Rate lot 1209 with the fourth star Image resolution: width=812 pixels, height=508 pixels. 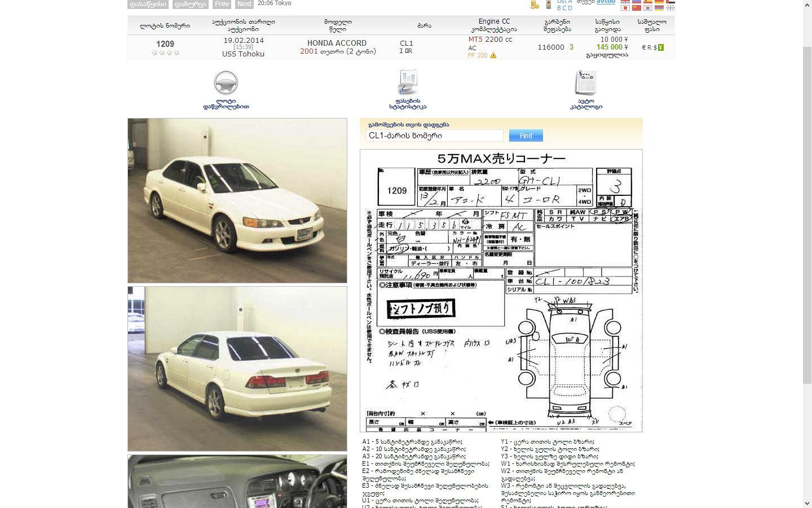coord(176,52)
